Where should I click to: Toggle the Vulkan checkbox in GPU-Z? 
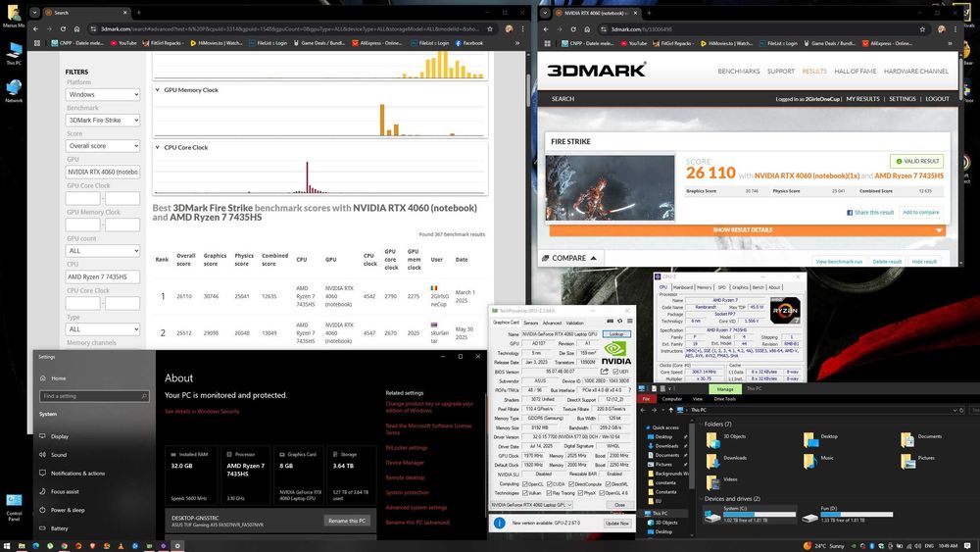point(524,493)
